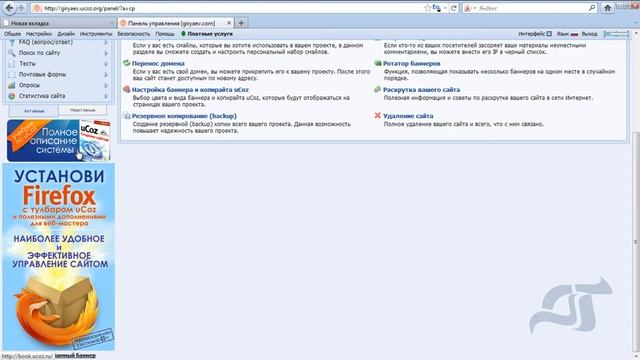Open the Общее menu
Viewport: 640px width, 360px height.
click(12, 34)
